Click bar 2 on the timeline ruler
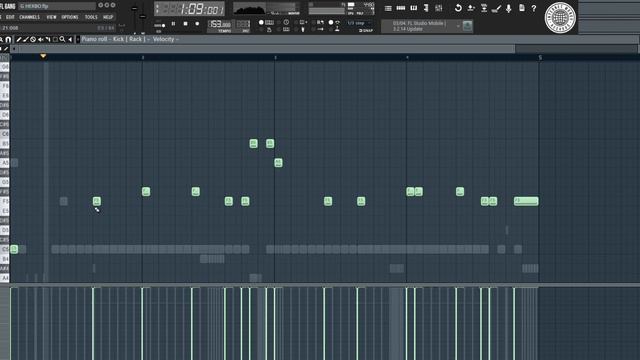 [142, 58]
